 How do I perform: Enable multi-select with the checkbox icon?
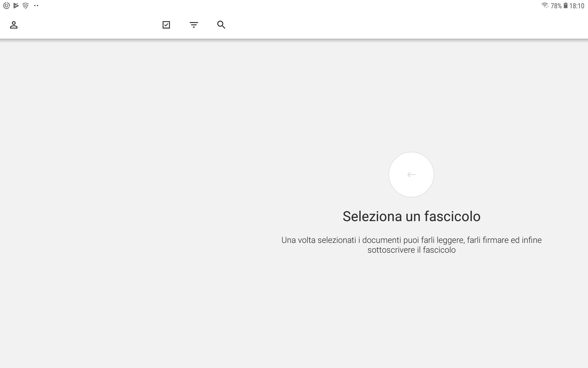click(x=166, y=25)
